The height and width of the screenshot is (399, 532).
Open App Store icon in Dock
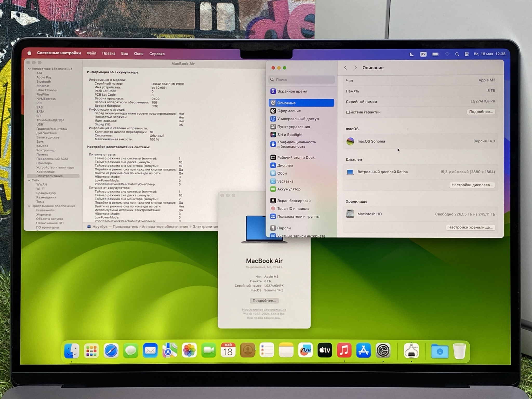point(363,351)
